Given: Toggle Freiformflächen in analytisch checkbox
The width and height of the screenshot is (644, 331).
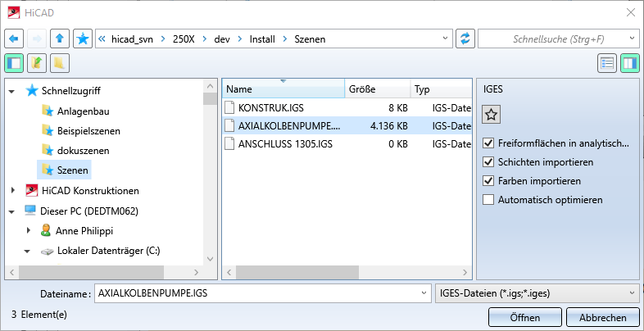Looking at the screenshot, I should coord(488,143).
